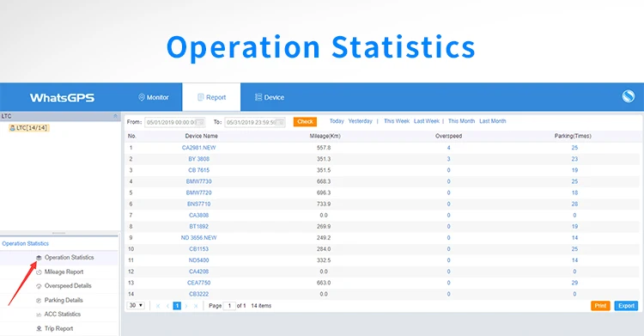Filter by Today
The image size is (644, 336).
(x=337, y=121)
